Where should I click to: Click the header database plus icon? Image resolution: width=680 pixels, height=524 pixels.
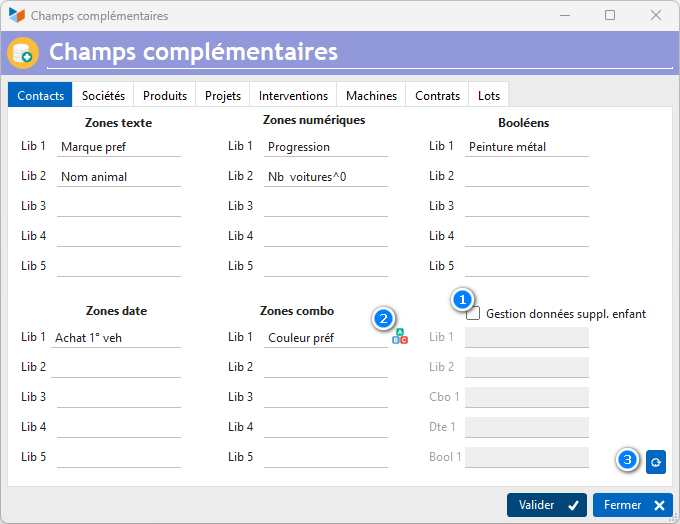pyautogui.click(x=23, y=53)
